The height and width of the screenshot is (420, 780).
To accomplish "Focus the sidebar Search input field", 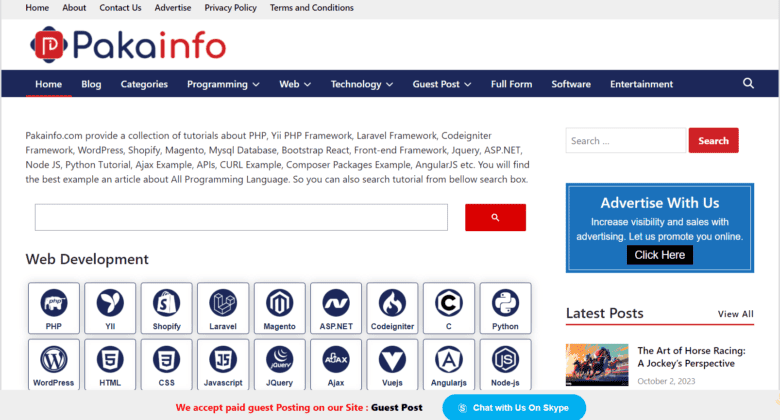I will [626, 140].
